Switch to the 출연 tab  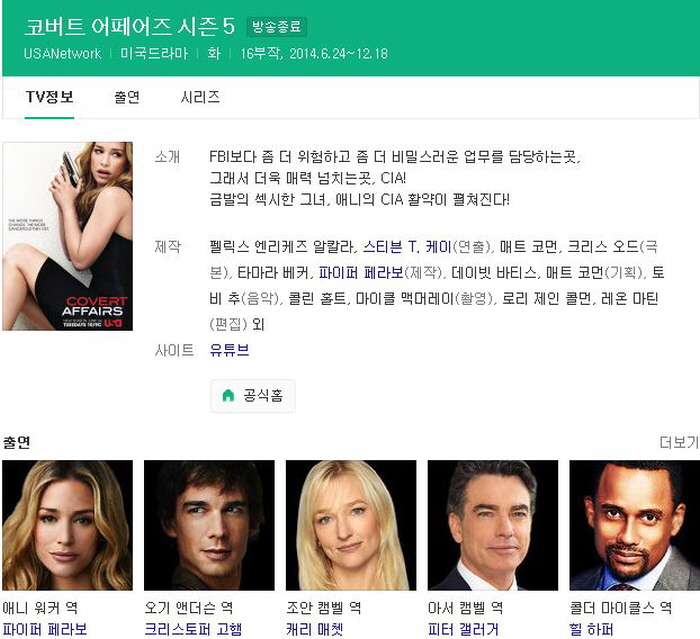tap(127, 97)
